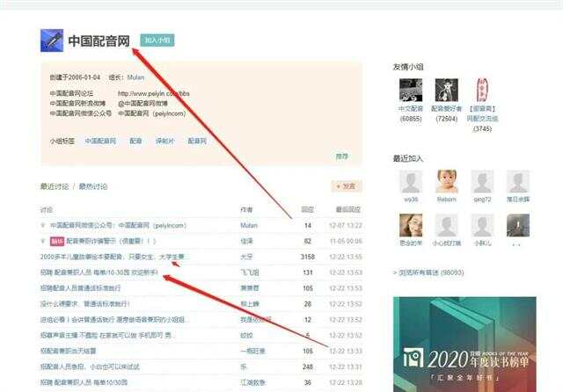Open woman-with-glasses member photo avatar
This screenshot has width=563, height=392.
click(x=411, y=225)
